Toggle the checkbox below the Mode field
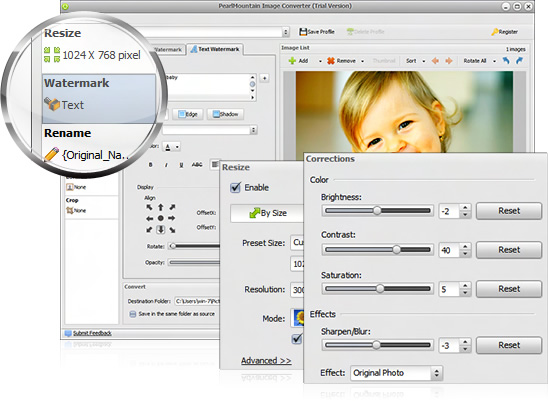 (x=297, y=338)
